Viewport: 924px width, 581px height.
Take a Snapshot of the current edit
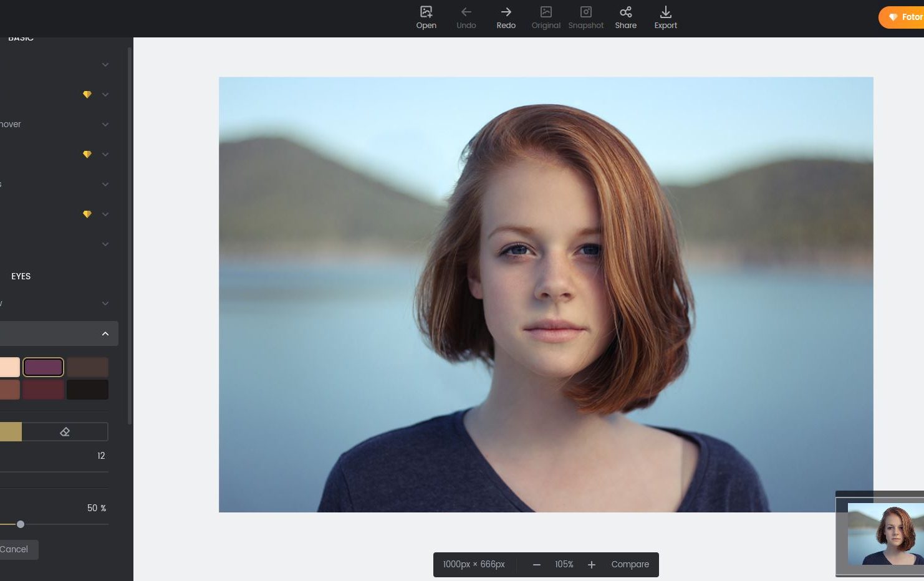point(585,17)
